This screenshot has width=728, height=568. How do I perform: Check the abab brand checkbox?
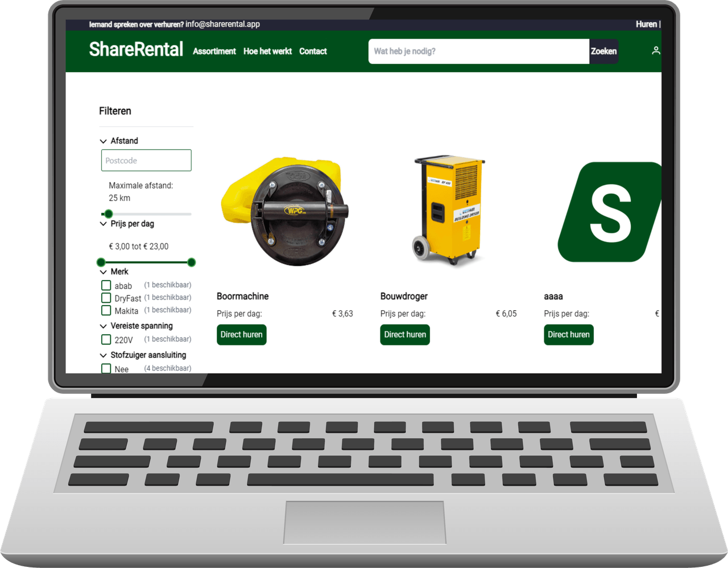[106, 285]
